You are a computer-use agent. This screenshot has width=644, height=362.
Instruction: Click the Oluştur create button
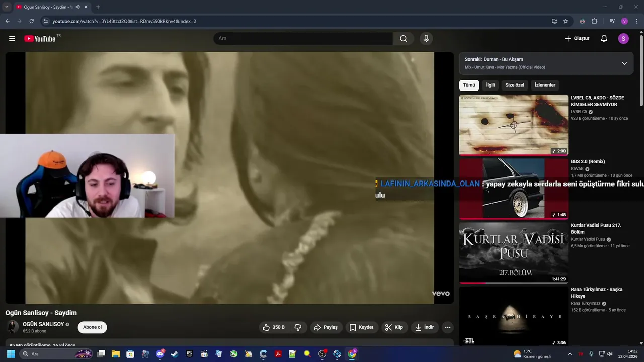click(577, 39)
